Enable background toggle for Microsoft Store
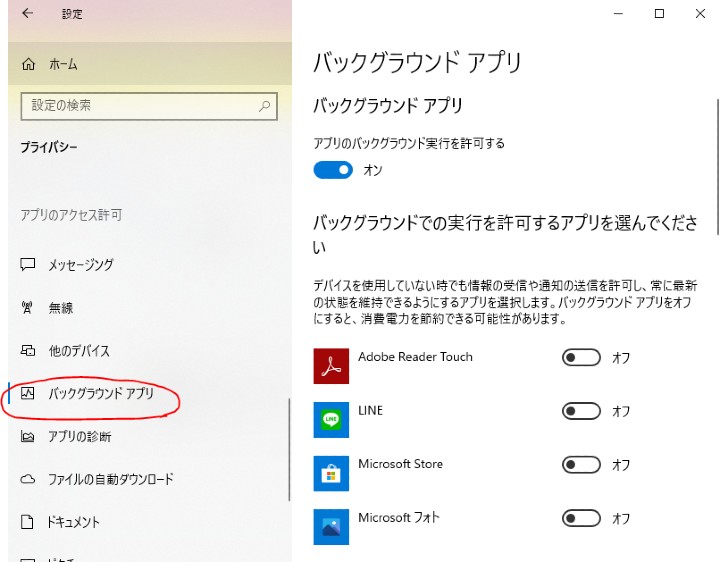 (581, 465)
